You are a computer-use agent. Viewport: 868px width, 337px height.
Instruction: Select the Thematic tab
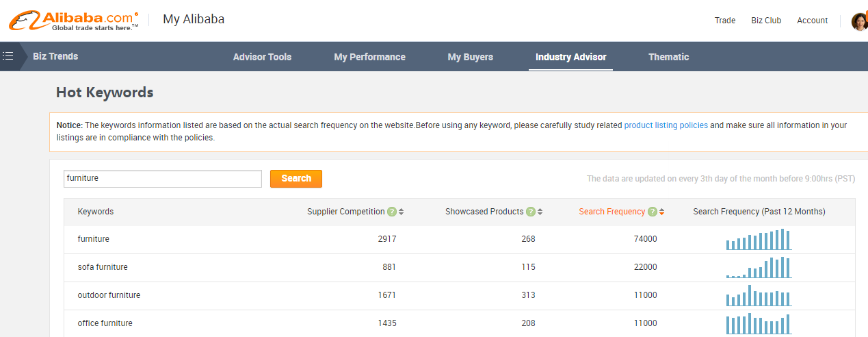coord(668,57)
